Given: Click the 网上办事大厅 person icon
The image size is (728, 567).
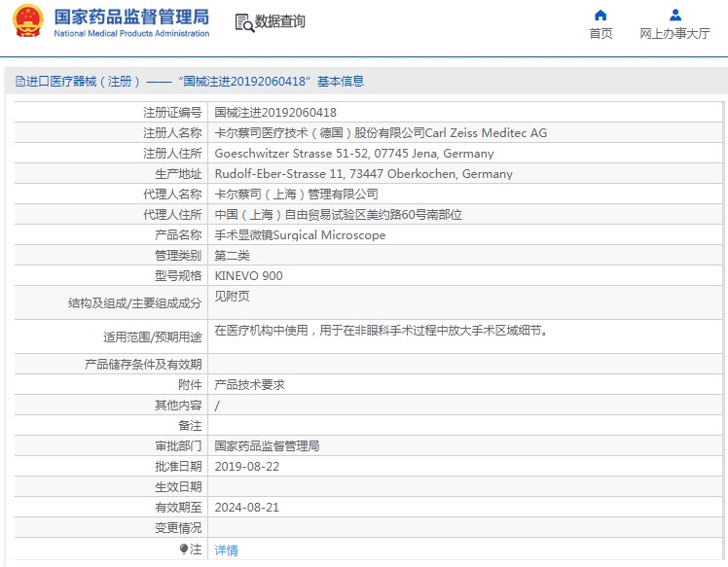Looking at the screenshot, I should pos(675,16).
